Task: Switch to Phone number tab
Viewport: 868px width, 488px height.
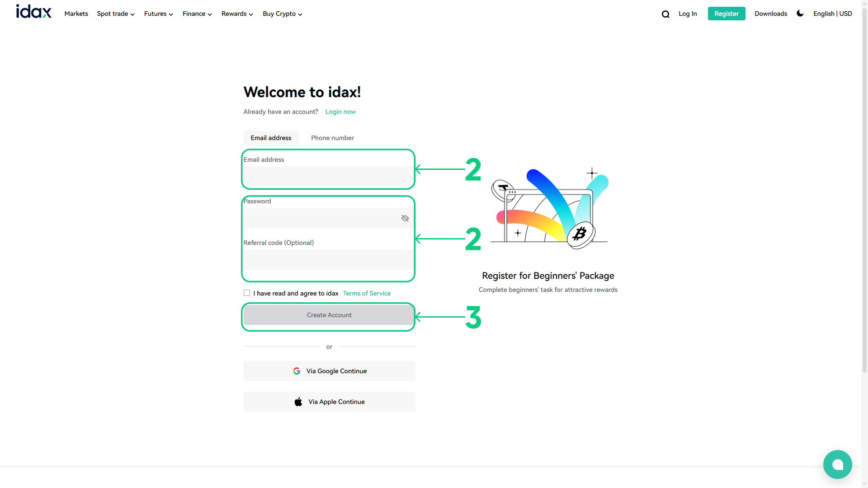Action: tap(332, 138)
